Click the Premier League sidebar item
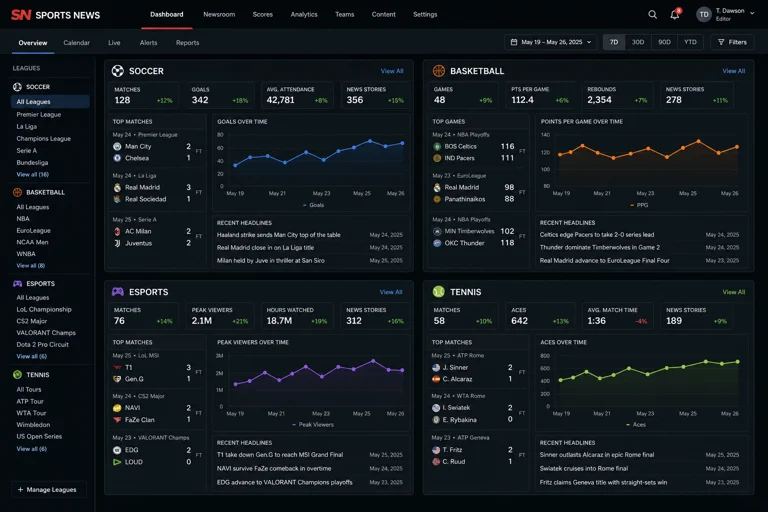The width and height of the screenshot is (768, 512). click(x=39, y=115)
